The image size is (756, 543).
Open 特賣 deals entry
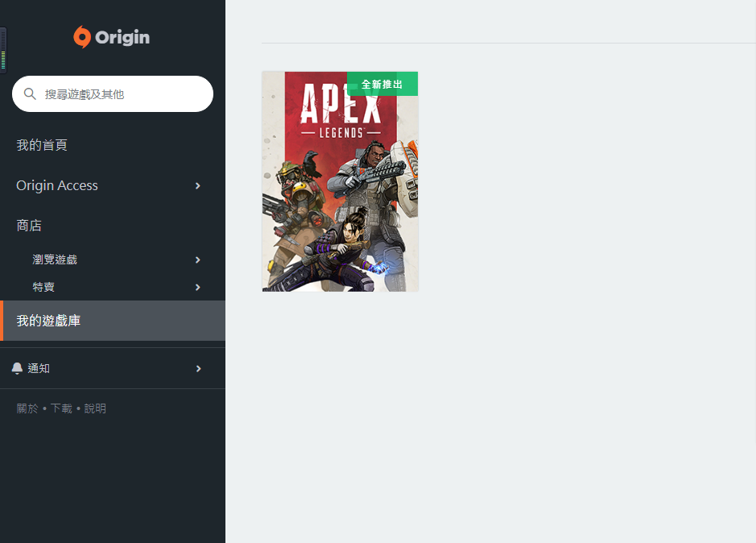[43, 287]
